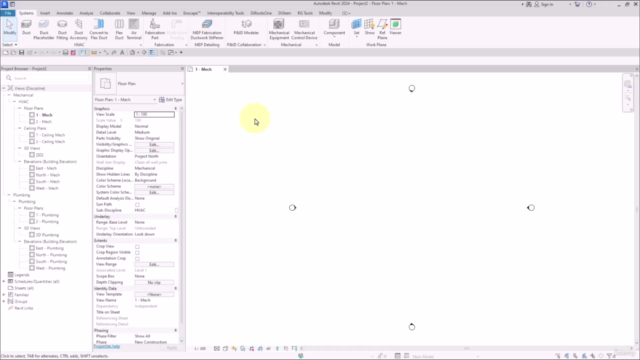Open the Properties help link
The image size is (640, 360).
coord(107,347)
